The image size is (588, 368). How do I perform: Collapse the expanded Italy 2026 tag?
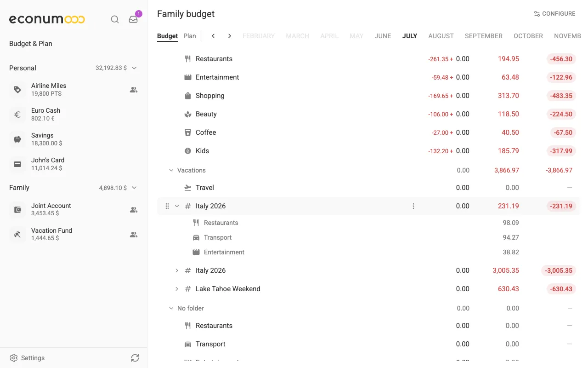[177, 206]
